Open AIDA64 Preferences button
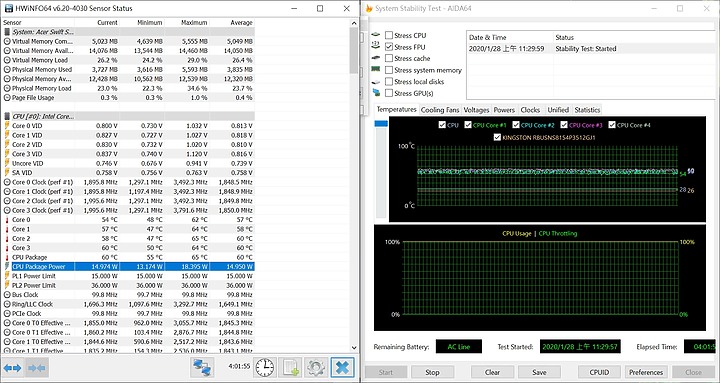 (646, 372)
